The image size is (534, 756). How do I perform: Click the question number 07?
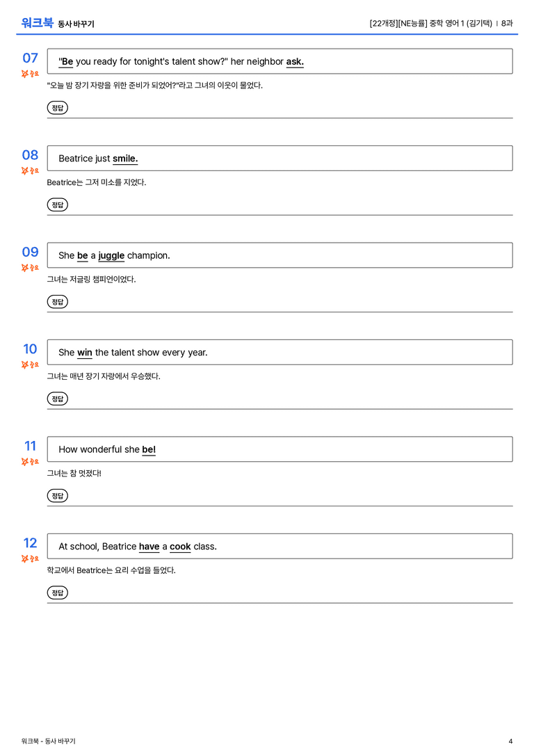tap(31, 58)
